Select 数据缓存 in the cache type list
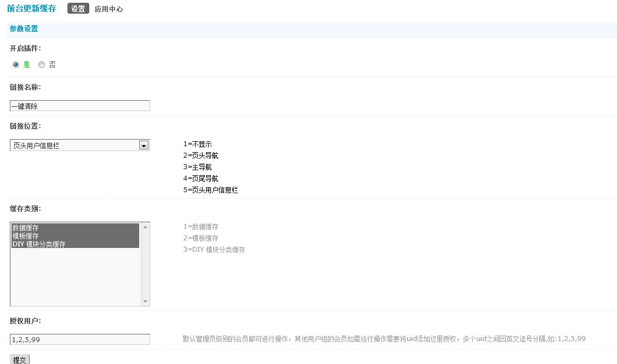617x364 pixels. point(26,227)
